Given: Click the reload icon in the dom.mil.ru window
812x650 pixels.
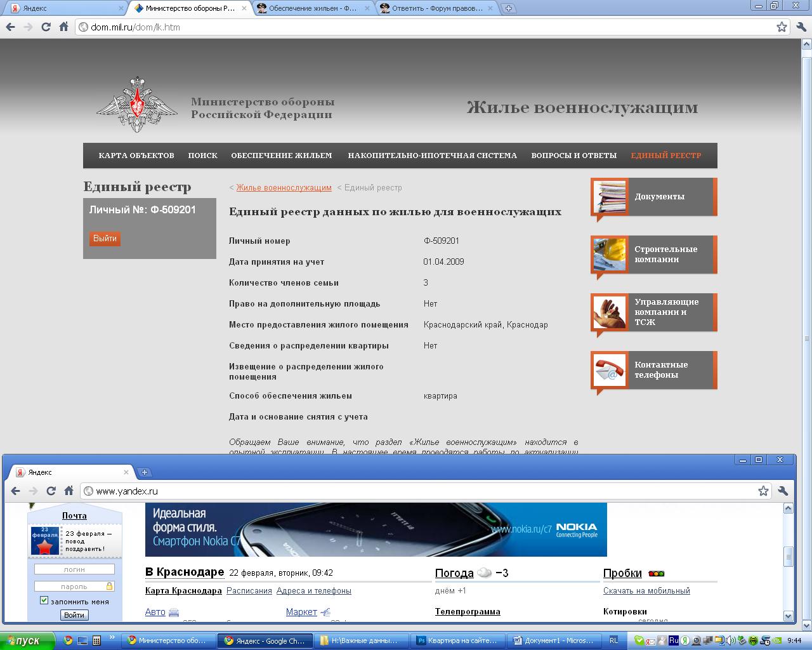Looking at the screenshot, I should click(46, 27).
